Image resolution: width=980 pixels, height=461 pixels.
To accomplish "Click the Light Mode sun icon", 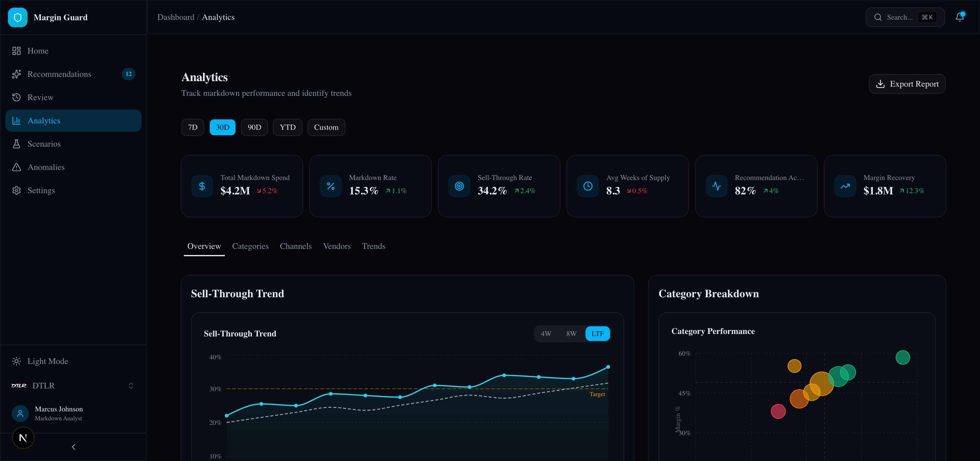I will click(x=16, y=361).
